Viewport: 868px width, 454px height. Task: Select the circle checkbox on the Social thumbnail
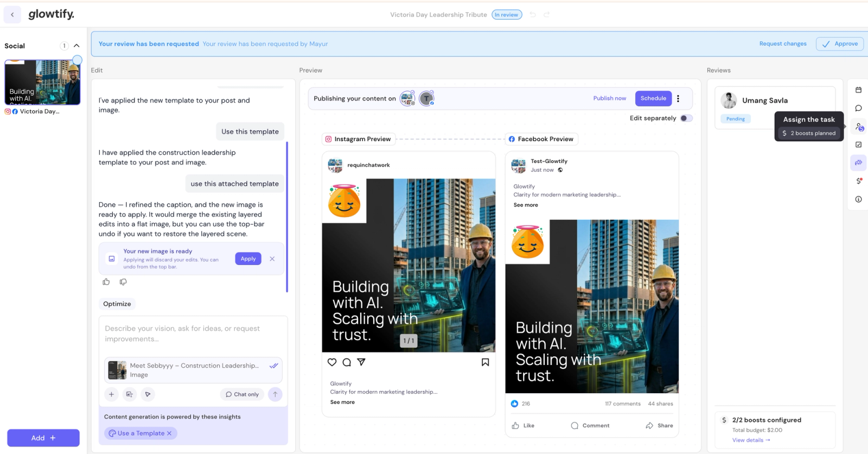78,60
